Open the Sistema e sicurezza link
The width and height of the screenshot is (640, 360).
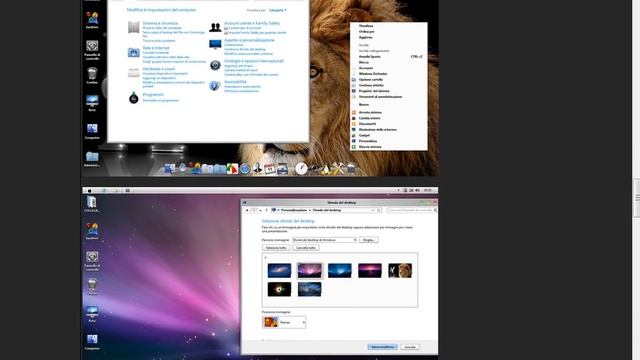pos(160,24)
